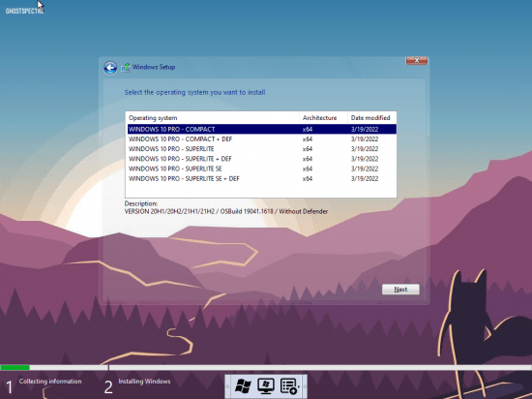Viewport: 532px width, 399px height.
Task: Click the installation progress bar
Action: 266,367
